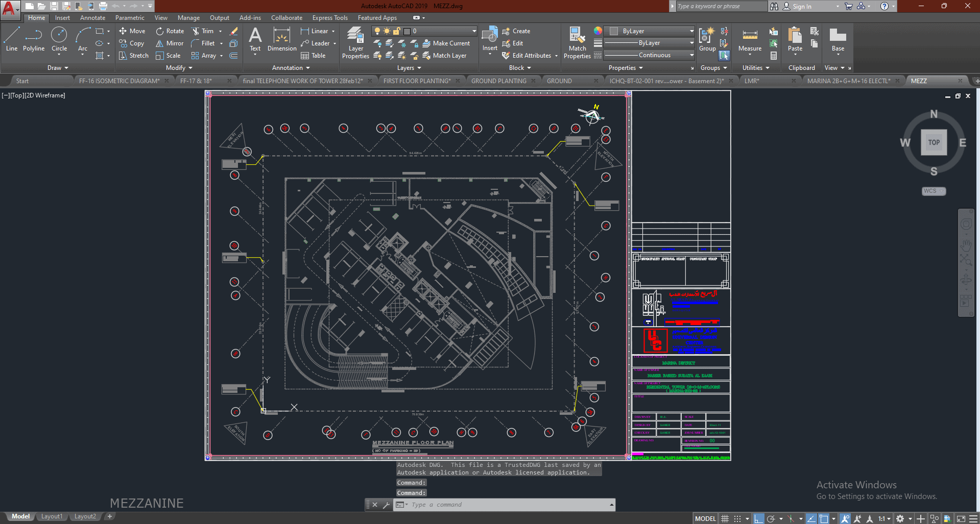Toggle drawing grid display in status bar
The width and height of the screenshot is (980, 524).
pyautogui.click(x=725, y=518)
